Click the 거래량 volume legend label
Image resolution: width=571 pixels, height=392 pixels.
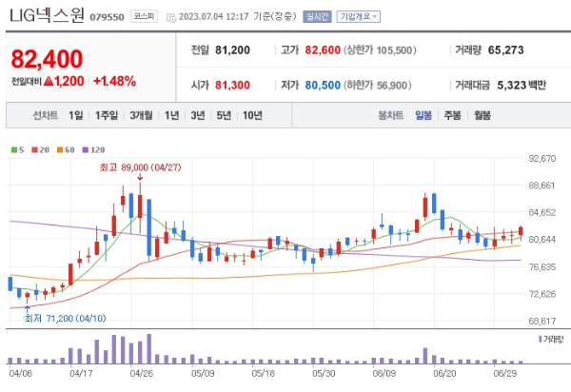(551, 340)
